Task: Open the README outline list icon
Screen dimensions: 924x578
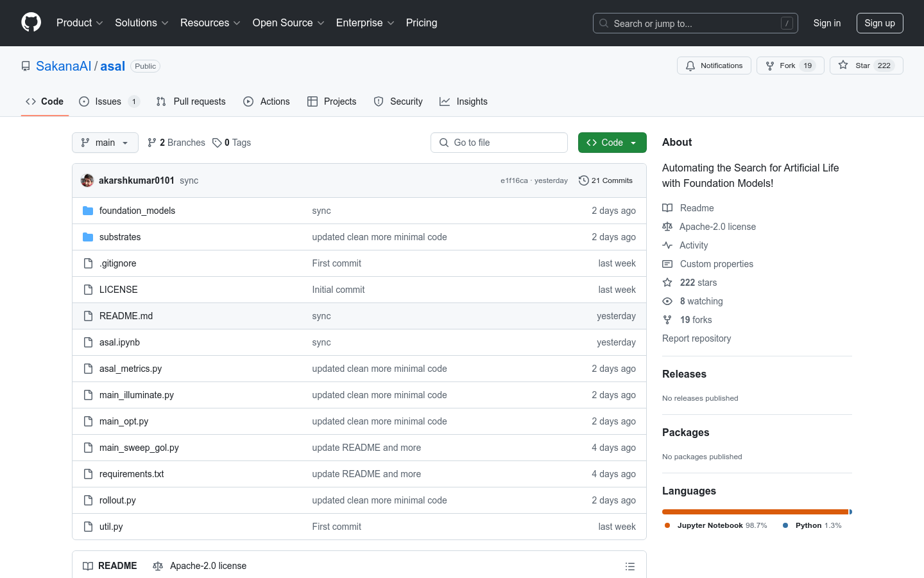Action: coord(630,566)
